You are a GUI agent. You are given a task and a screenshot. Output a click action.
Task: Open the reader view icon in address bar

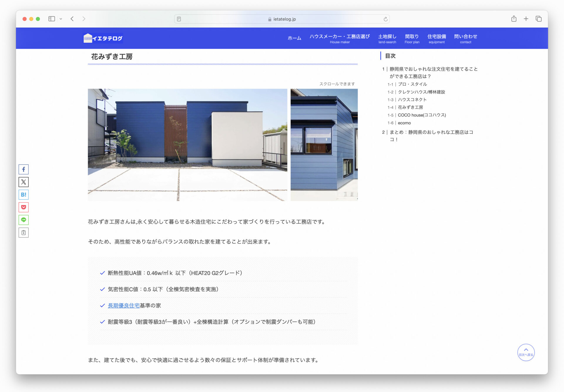pos(179,19)
